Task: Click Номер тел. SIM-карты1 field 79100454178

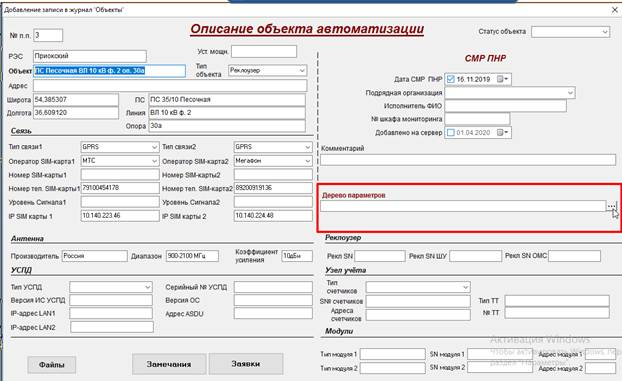Action: 120,188
